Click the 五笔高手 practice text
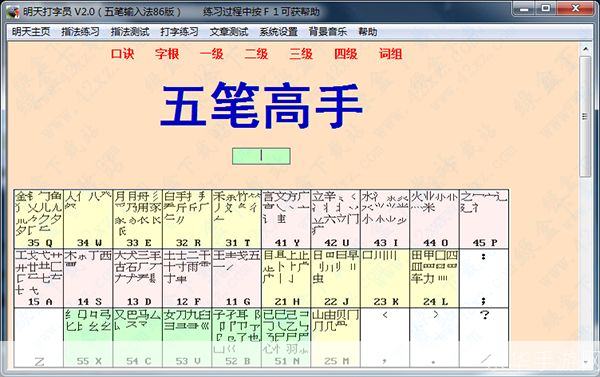Screen dimensions: 600x377 [261, 105]
